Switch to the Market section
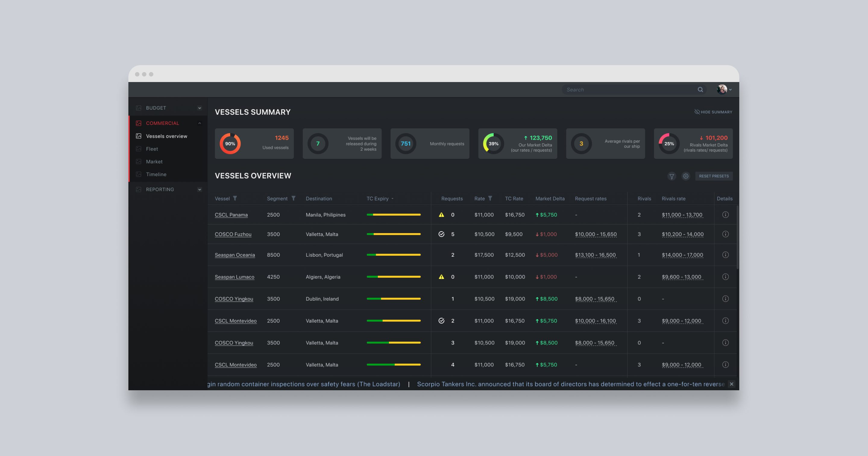This screenshot has width=868, height=456. coord(154,161)
